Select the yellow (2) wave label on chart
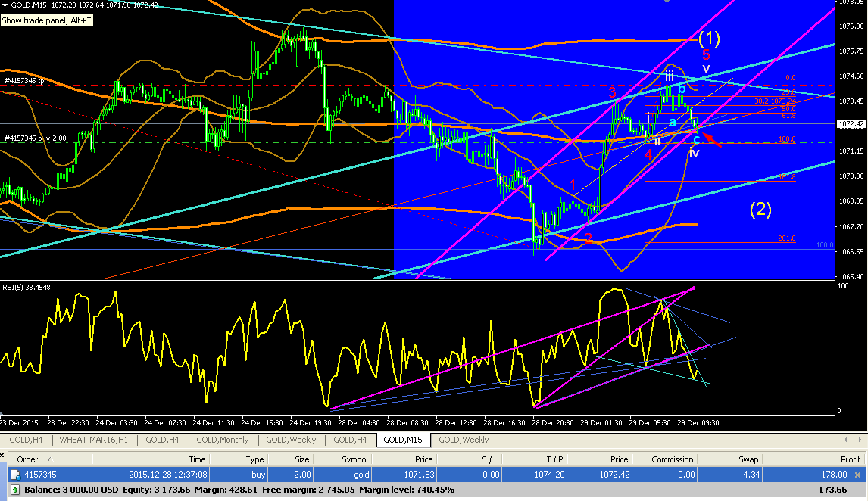 coord(760,209)
